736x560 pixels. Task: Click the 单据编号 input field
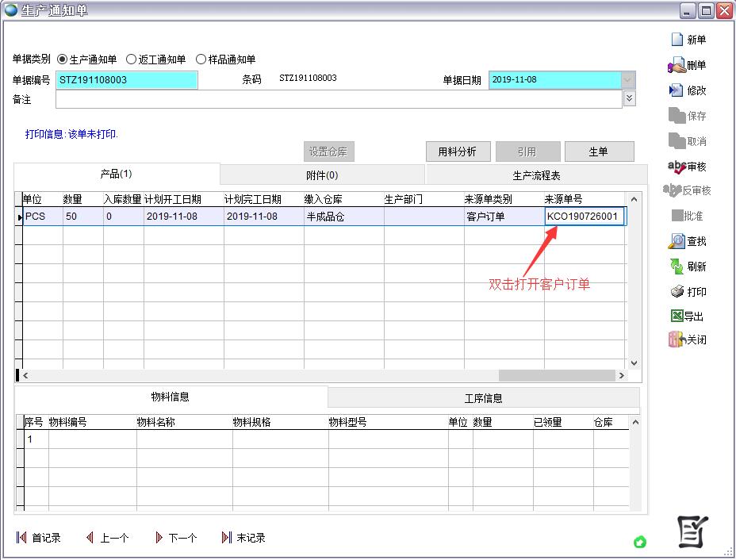click(x=127, y=80)
